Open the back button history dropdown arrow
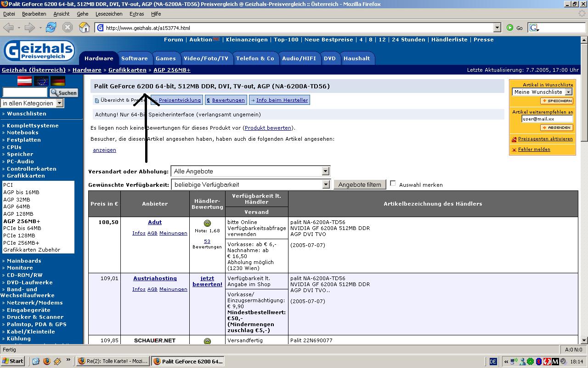 tap(18, 28)
